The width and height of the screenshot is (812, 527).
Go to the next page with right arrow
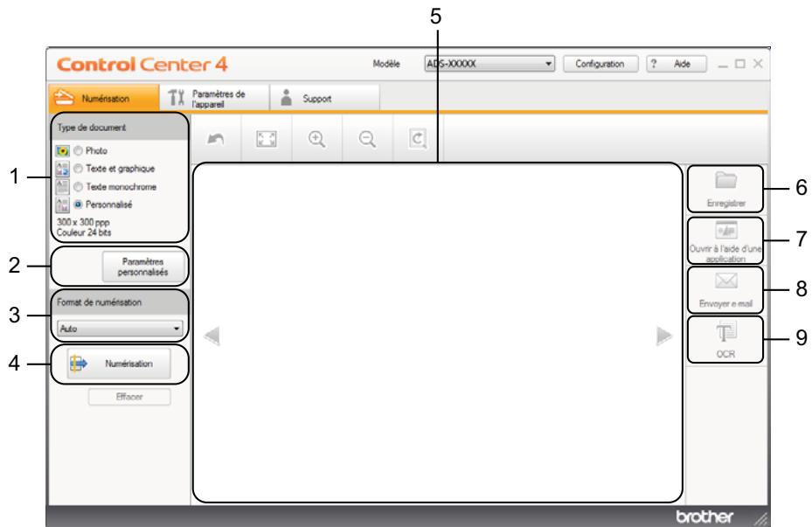click(664, 336)
